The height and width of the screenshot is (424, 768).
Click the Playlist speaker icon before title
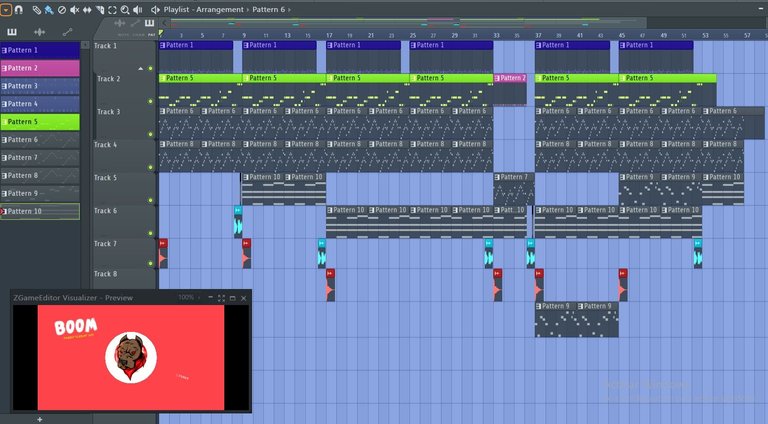click(155, 9)
